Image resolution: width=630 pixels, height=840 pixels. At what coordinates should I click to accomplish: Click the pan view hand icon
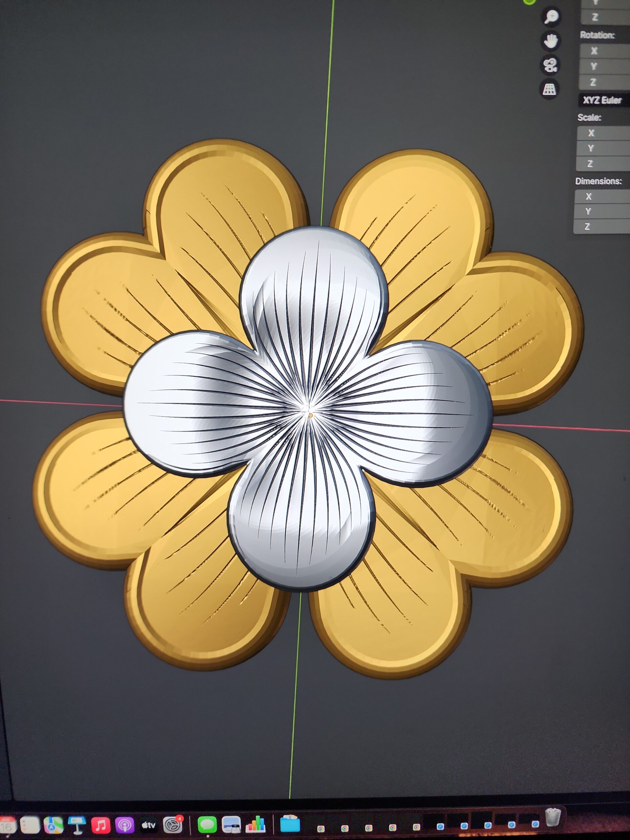[x=551, y=41]
